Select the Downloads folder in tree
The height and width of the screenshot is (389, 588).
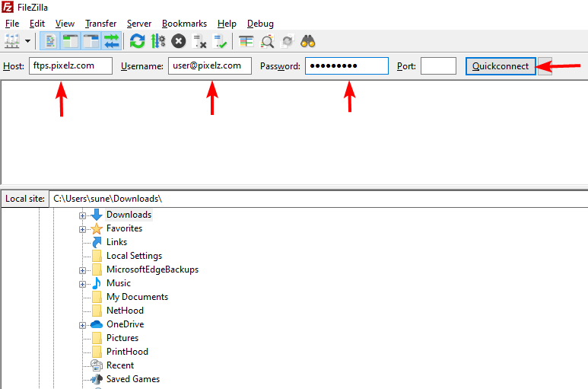click(x=129, y=215)
